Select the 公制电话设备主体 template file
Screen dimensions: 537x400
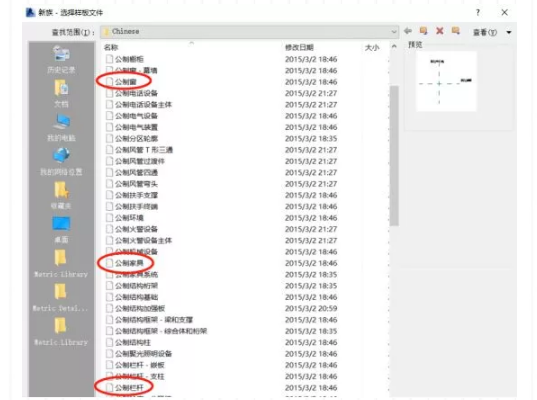point(139,104)
